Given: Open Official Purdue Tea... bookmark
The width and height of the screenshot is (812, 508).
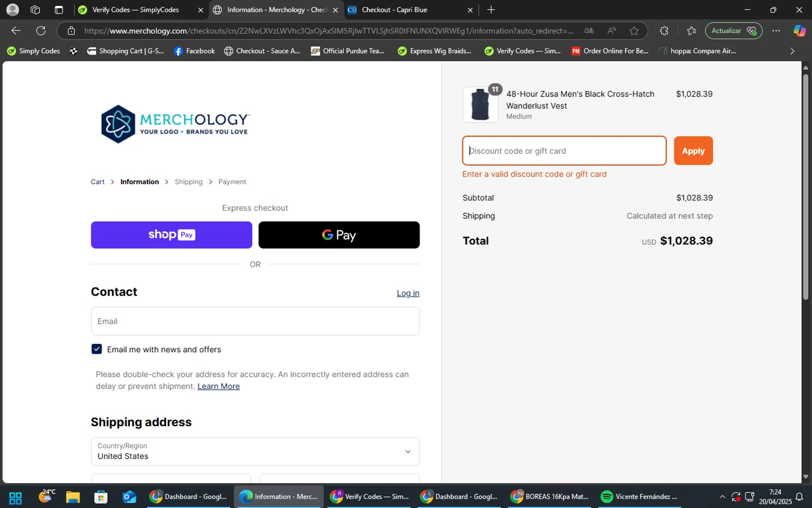Looking at the screenshot, I should 348,51.
